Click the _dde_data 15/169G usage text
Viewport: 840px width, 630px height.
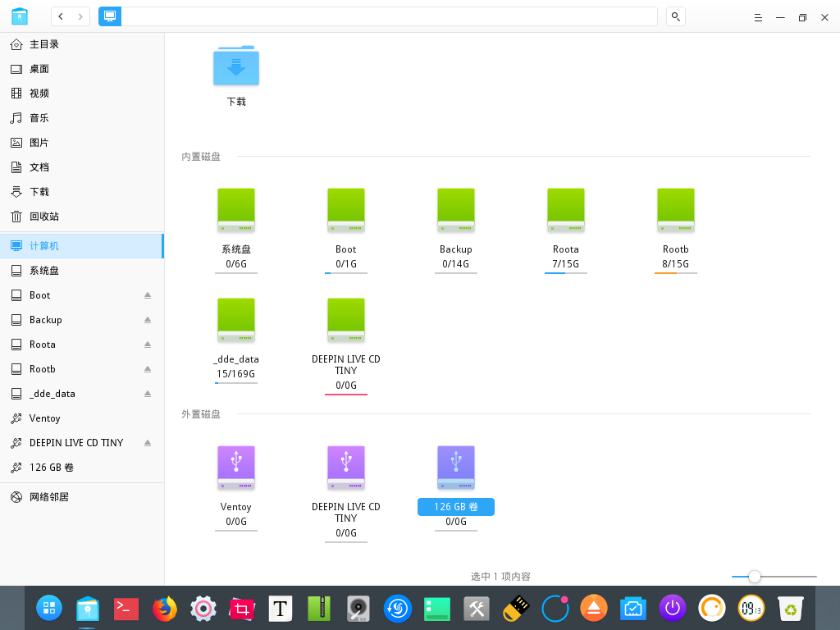tap(235, 374)
